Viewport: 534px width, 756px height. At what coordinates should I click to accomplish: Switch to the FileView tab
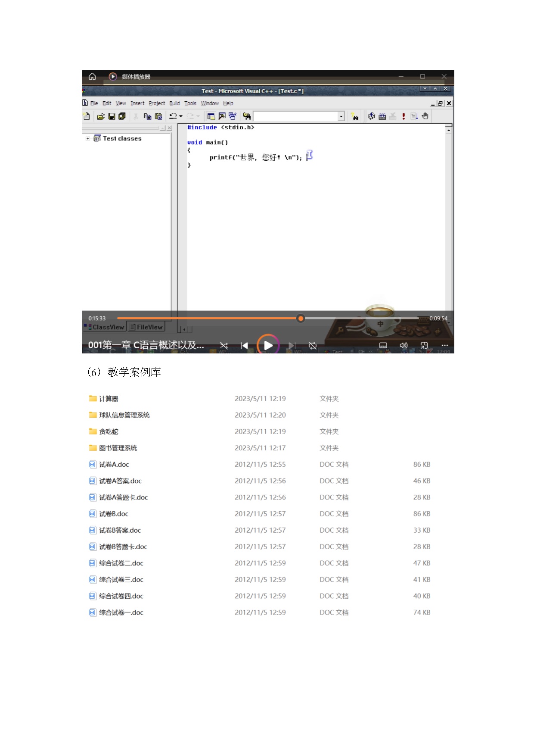[146, 328]
